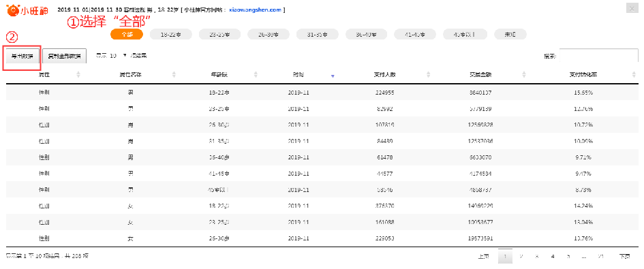
Task: Select the conversion rate cell 9.47%
Action: (583, 173)
